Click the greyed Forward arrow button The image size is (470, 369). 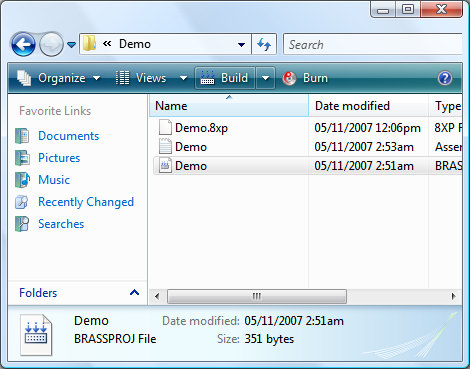51,44
